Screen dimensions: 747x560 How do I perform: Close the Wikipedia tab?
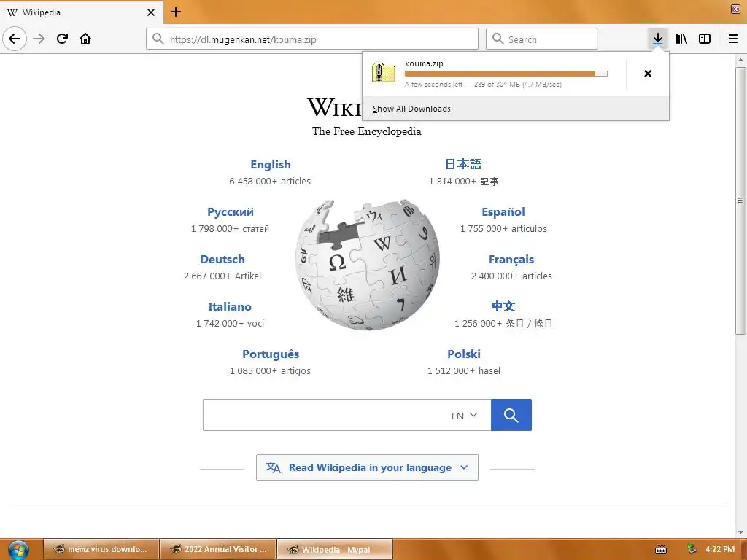(x=150, y=12)
